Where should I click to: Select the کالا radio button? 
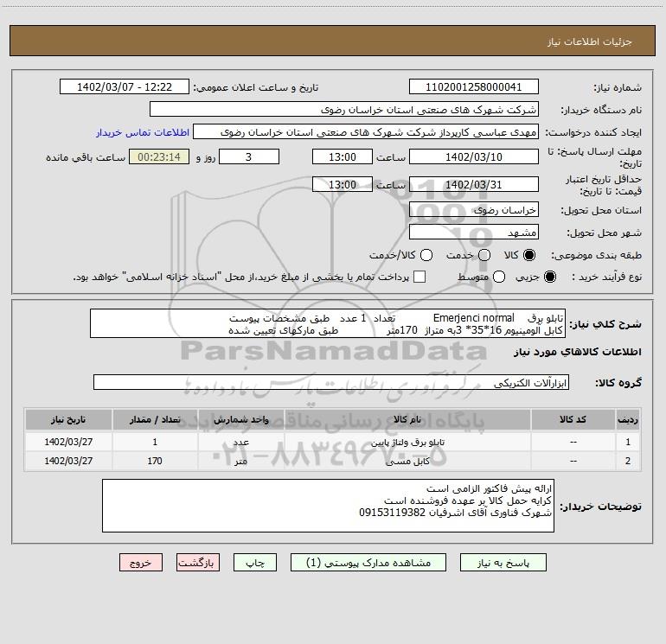tap(529, 255)
